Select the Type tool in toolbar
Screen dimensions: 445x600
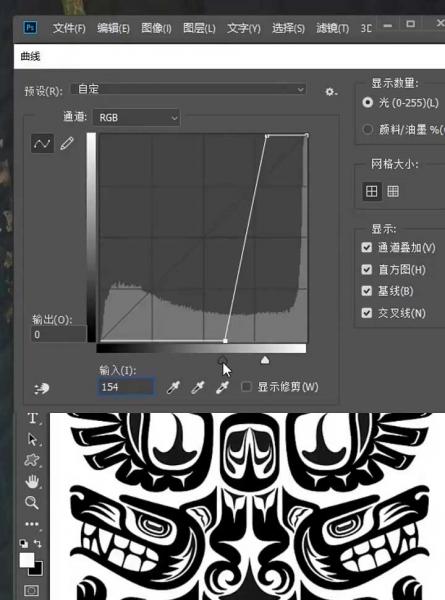click(33, 418)
